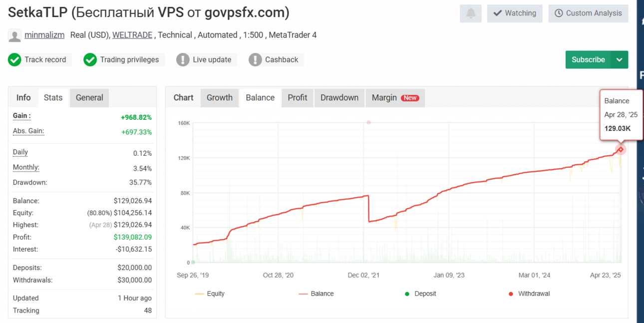Toggle the Equity legend series
The width and height of the screenshot is (644, 323).
point(210,294)
